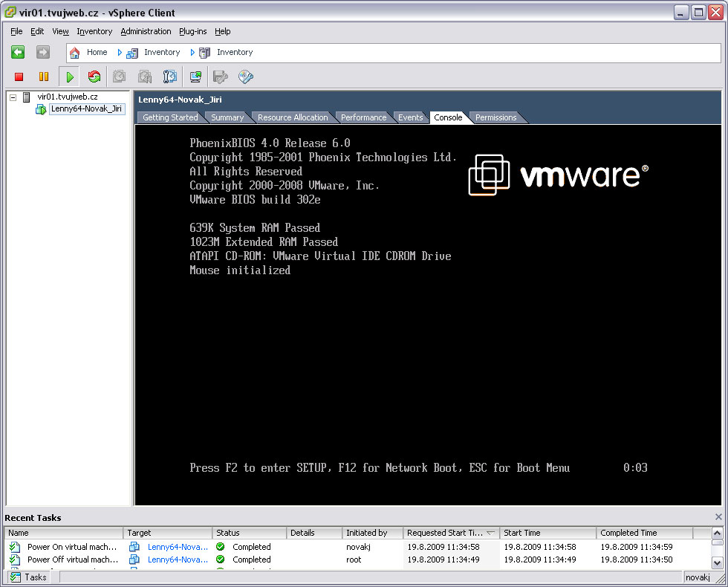Image resolution: width=728 pixels, height=587 pixels.
Task: Select the Lenny64-Novak_Jiri virtual machine
Action: [x=85, y=109]
